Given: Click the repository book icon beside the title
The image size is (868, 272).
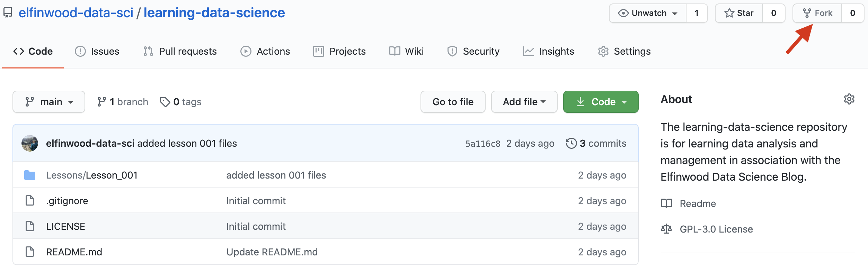Looking at the screenshot, I should click(x=8, y=13).
